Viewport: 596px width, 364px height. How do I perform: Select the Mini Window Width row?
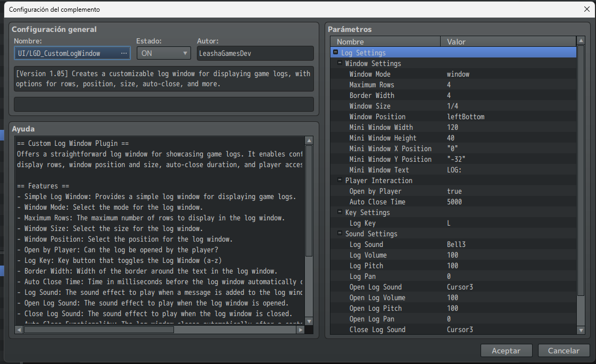(453, 127)
